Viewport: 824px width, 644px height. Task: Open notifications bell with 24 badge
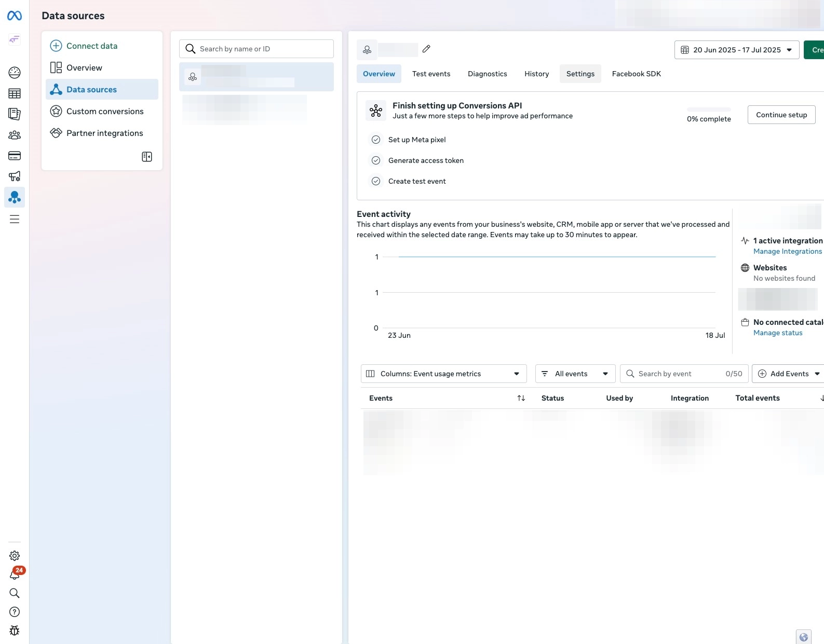[x=15, y=574]
